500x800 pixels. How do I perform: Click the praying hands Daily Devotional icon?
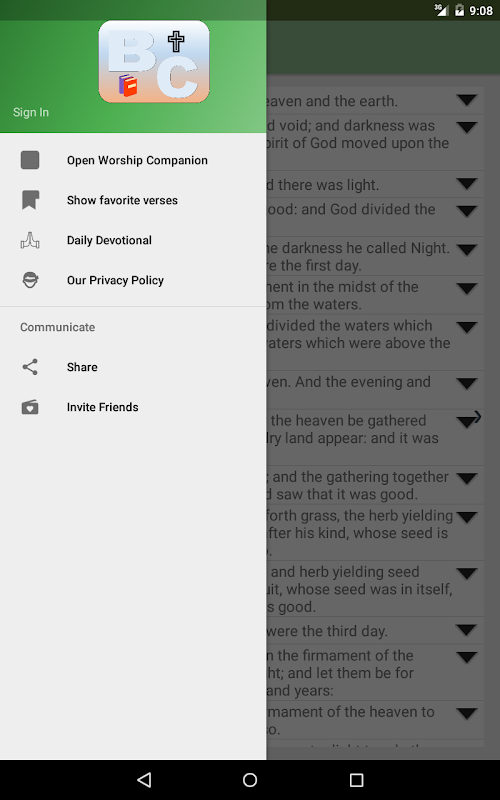click(x=30, y=240)
